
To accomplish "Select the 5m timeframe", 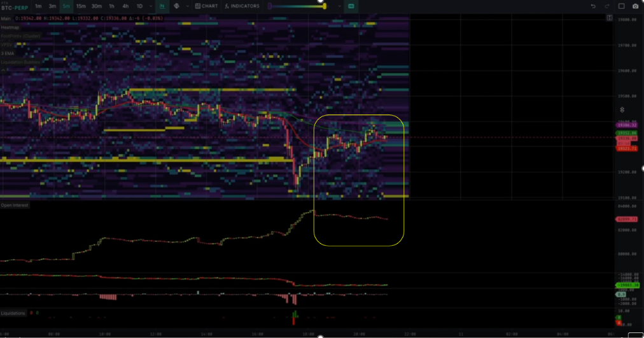I will coord(66,6).
